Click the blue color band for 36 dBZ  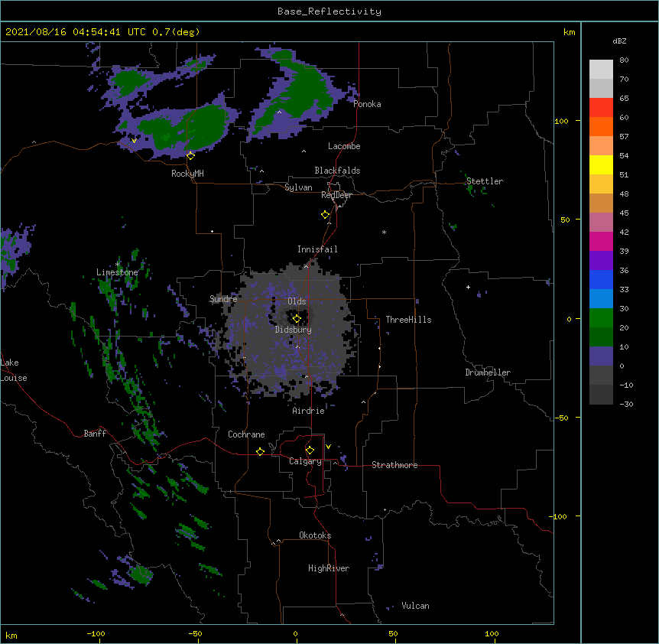[x=601, y=279]
